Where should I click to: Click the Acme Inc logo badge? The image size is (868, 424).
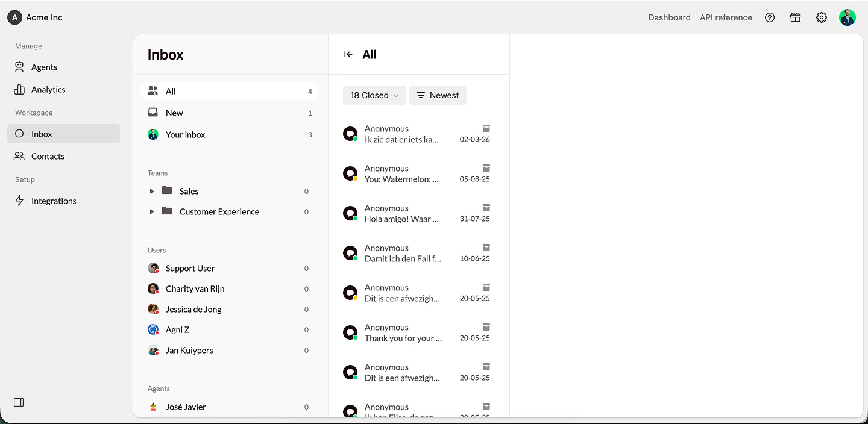click(x=14, y=17)
